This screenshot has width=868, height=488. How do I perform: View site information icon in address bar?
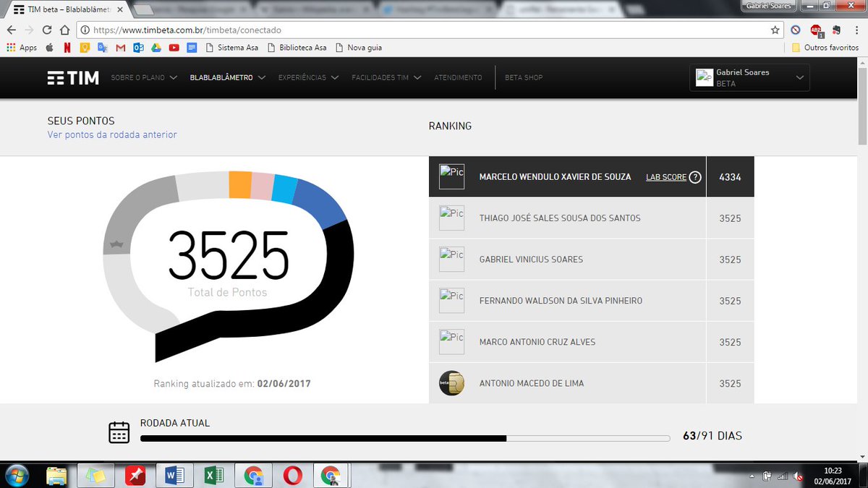pos(85,30)
